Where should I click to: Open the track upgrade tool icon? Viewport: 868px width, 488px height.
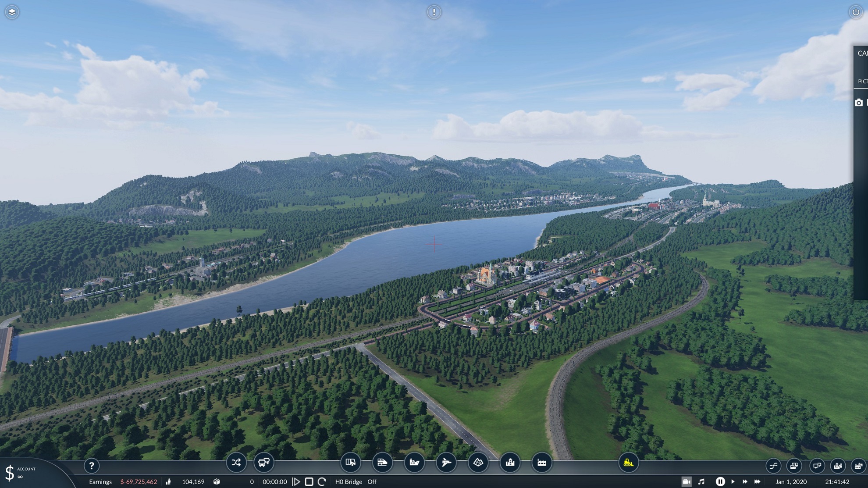click(x=774, y=466)
